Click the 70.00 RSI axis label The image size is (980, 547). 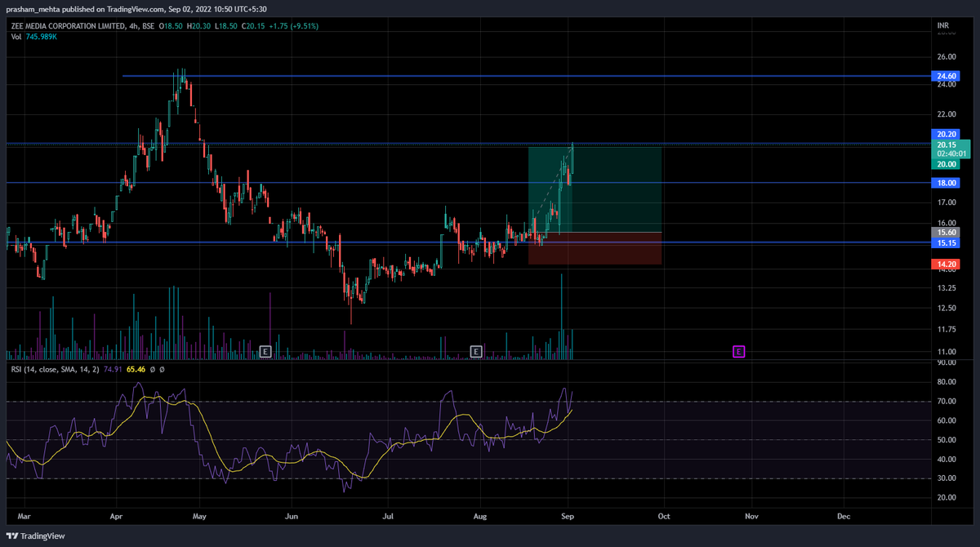pyautogui.click(x=946, y=401)
